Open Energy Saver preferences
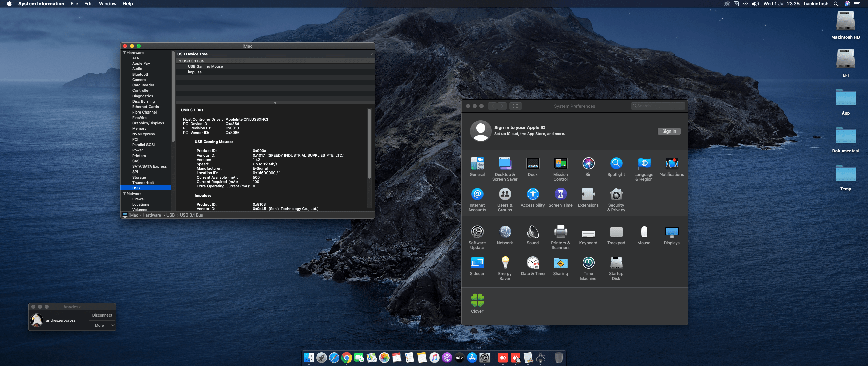868x366 pixels. pyautogui.click(x=505, y=263)
